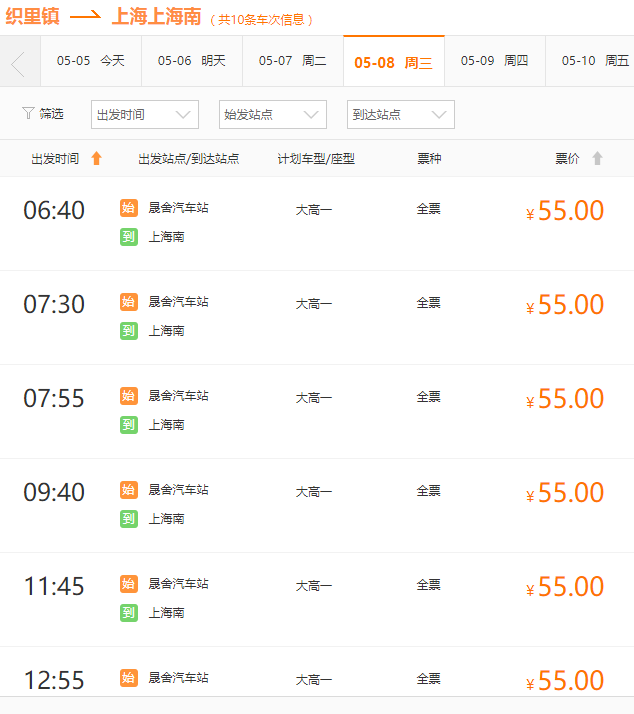Select the 09:40 departure time
The height and width of the screenshot is (714, 634).
click(x=54, y=492)
